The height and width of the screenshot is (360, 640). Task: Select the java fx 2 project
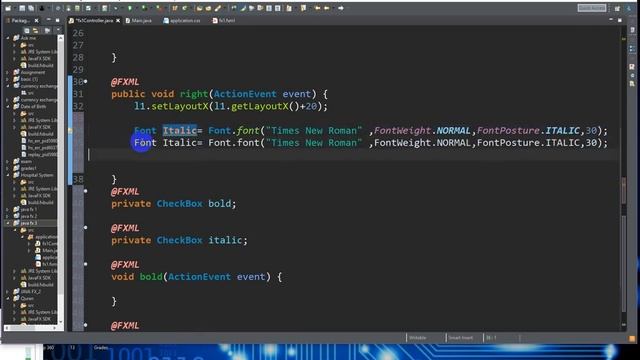pos(29,216)
